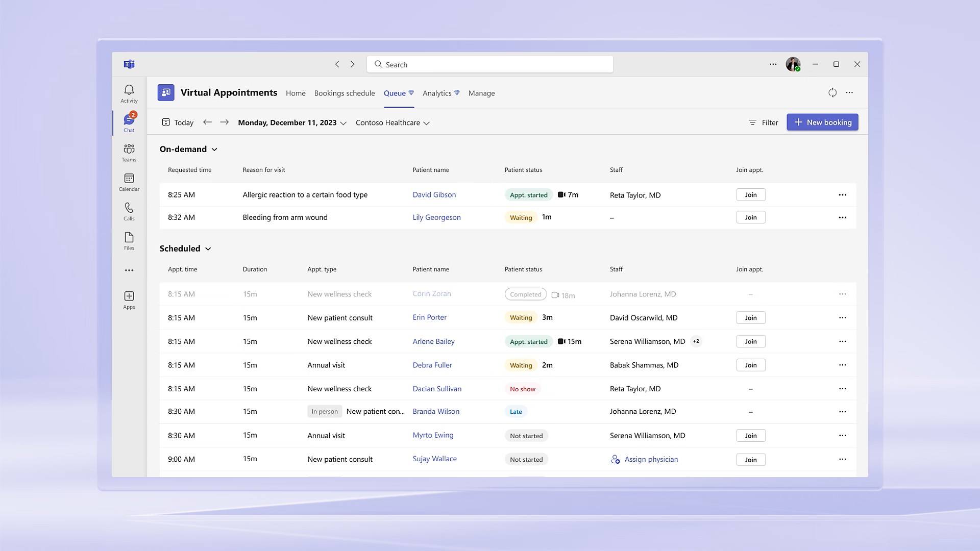The height and width of the screenshot is (551, 980).
Task: Jump to Today
Action: pos(178,122)
